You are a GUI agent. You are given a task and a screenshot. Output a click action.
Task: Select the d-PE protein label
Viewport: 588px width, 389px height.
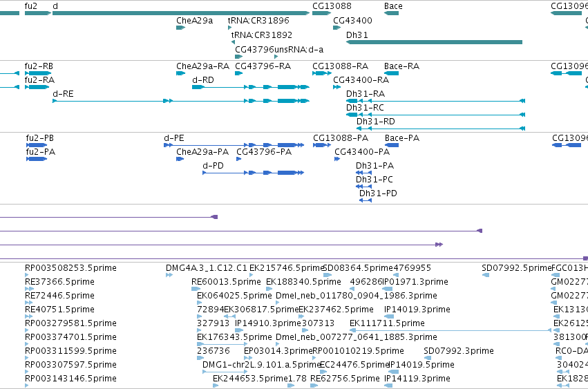click(x=174, y=138)
